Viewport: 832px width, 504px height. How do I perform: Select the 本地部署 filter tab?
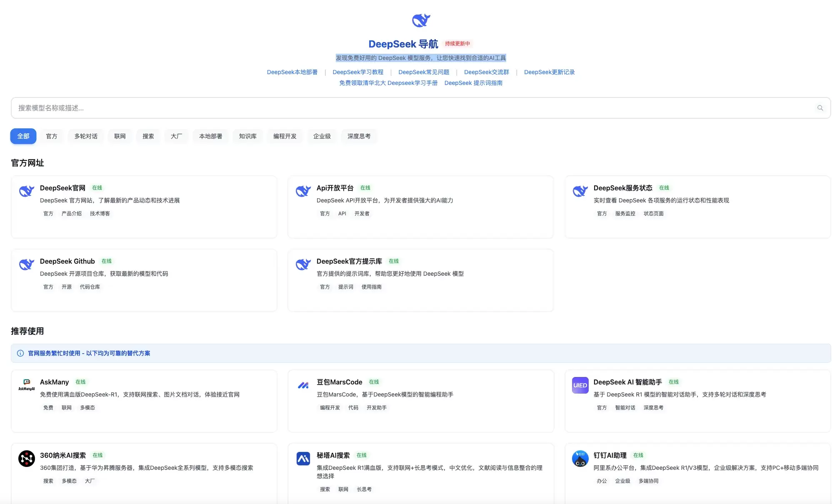pyautogui.click(x=211, y=136)
